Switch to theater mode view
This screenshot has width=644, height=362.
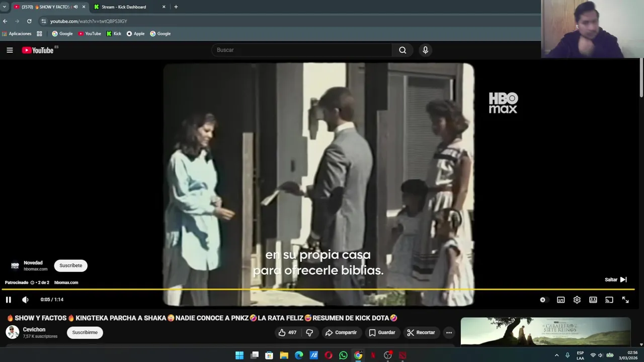tap(593, 300)
